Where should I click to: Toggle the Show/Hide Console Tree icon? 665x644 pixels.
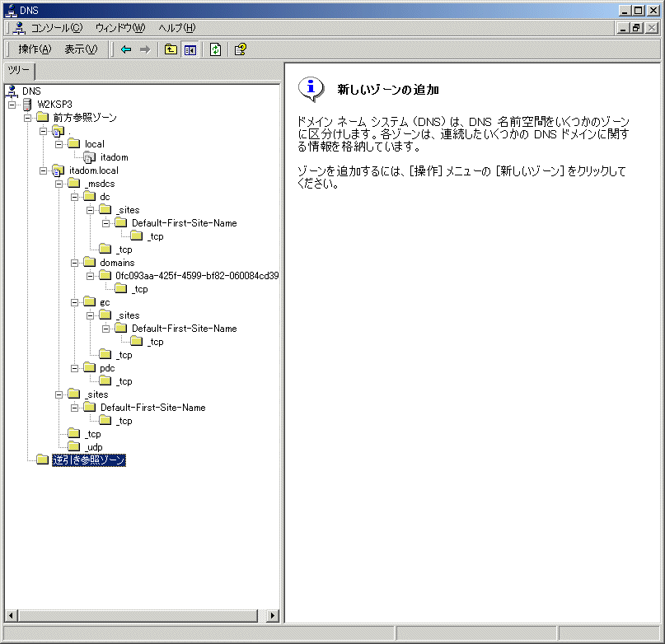point(190,49)
